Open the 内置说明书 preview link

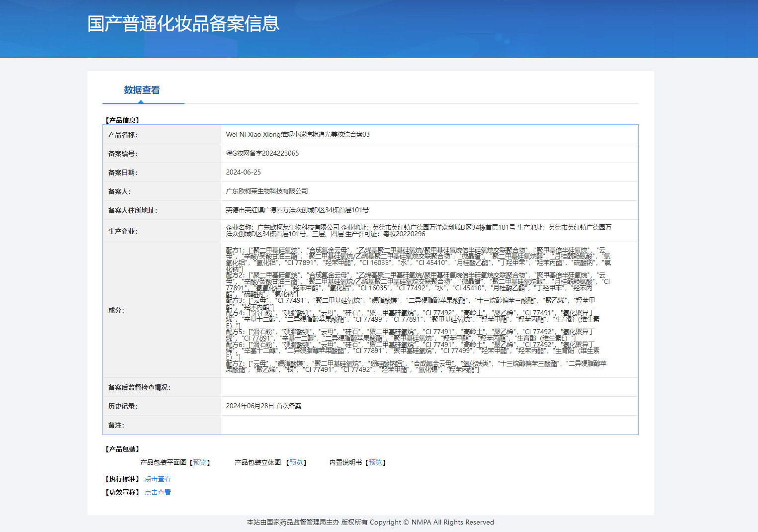coord(375,462)
